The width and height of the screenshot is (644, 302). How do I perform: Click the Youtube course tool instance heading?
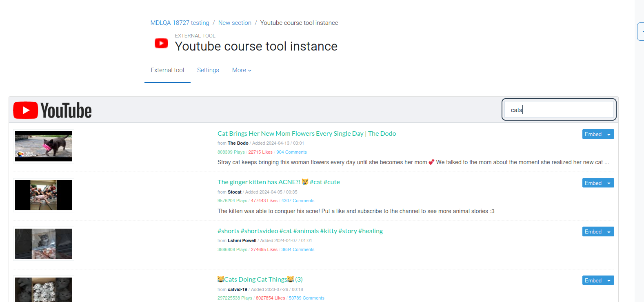point(256,46)
